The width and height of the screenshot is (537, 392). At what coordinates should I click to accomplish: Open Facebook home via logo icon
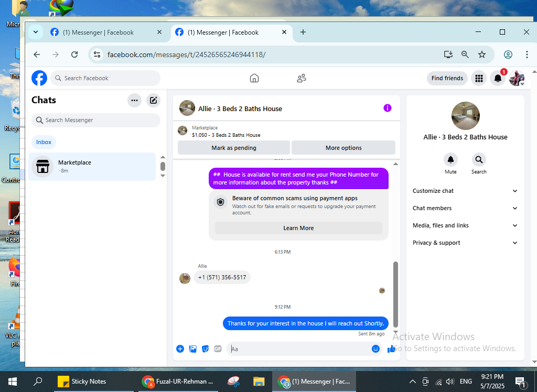tap(39, 78)
